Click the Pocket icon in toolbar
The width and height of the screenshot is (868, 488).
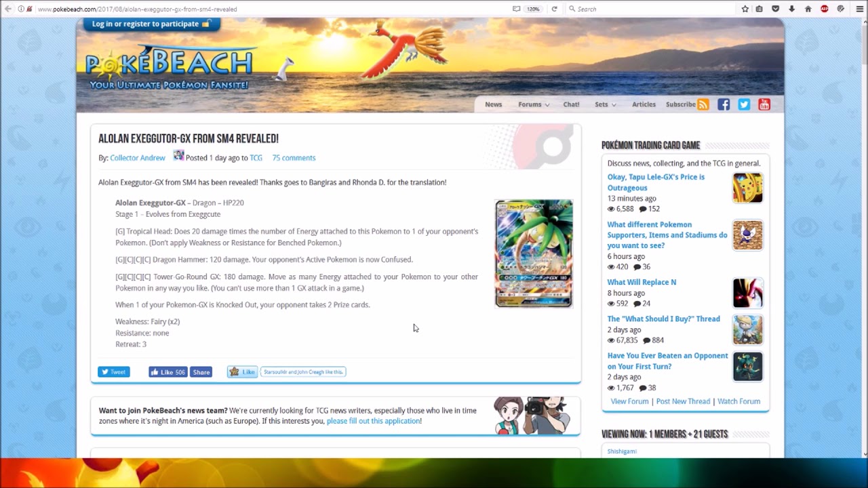[x=776, y=9]
